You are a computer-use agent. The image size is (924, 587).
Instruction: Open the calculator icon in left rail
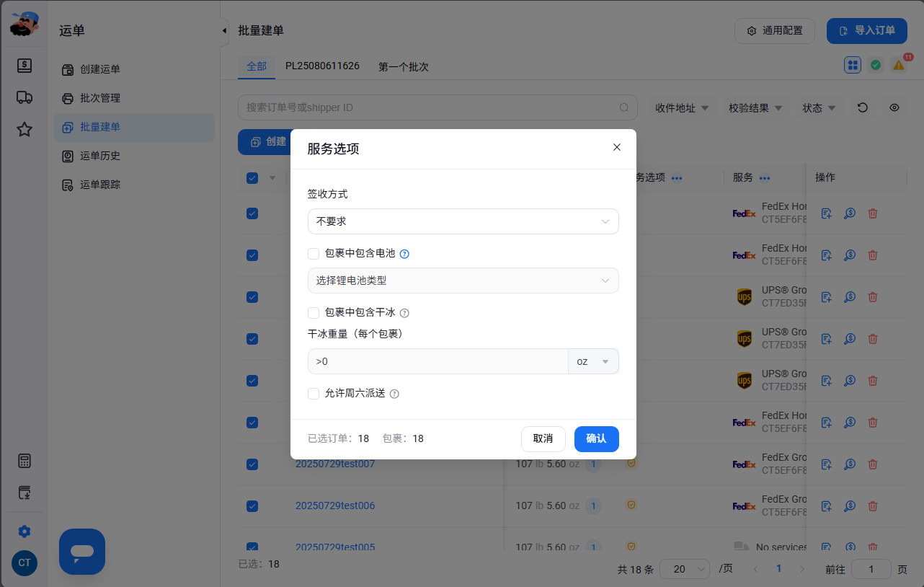pyautogui.click(x=25, y=462)
